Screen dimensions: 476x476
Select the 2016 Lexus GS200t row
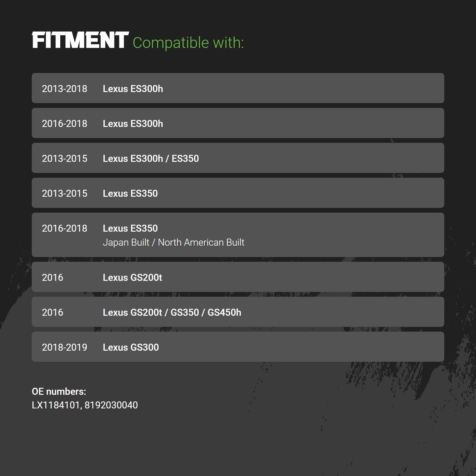point(238,277)
